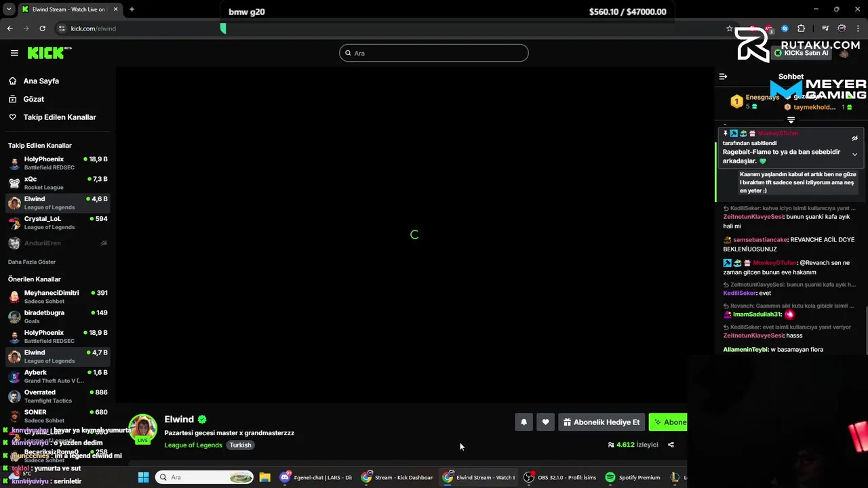Click Windows taskbar search box
The height and width of the screenshot is (488, 868).
[205, 477]
